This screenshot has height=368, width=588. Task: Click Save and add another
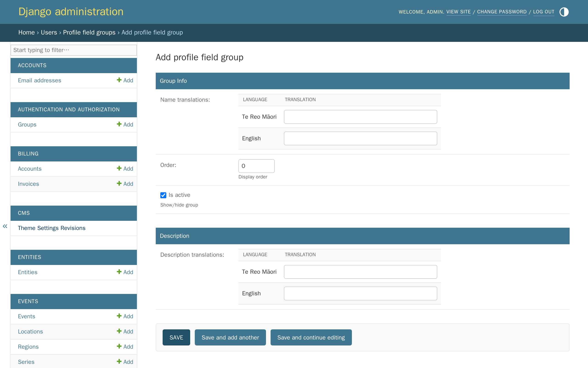(230, 337)
